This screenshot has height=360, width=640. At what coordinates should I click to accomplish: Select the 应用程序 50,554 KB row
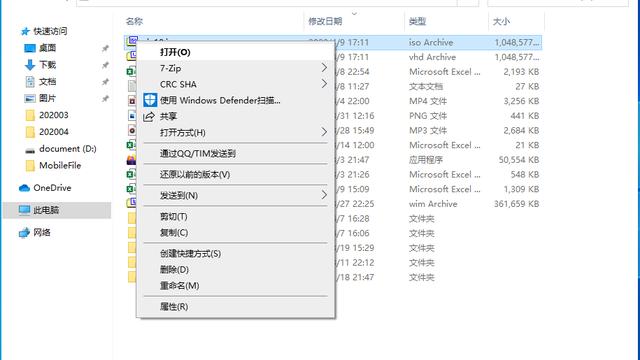[438, 160]
